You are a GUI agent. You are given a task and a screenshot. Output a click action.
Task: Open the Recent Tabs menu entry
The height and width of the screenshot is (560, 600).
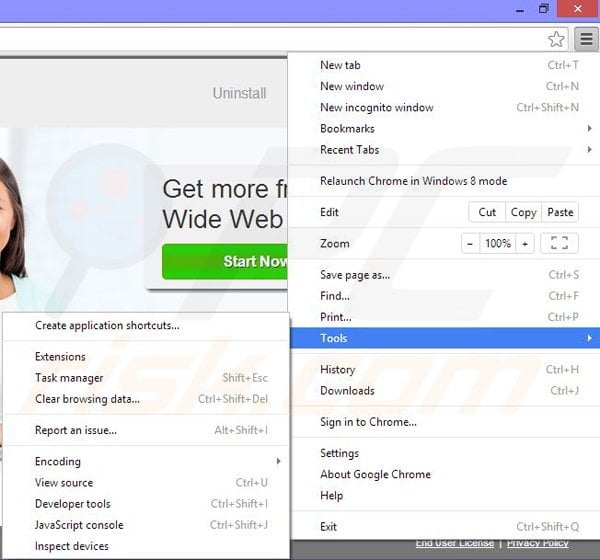pyautogui.click(x=445, y=150)
